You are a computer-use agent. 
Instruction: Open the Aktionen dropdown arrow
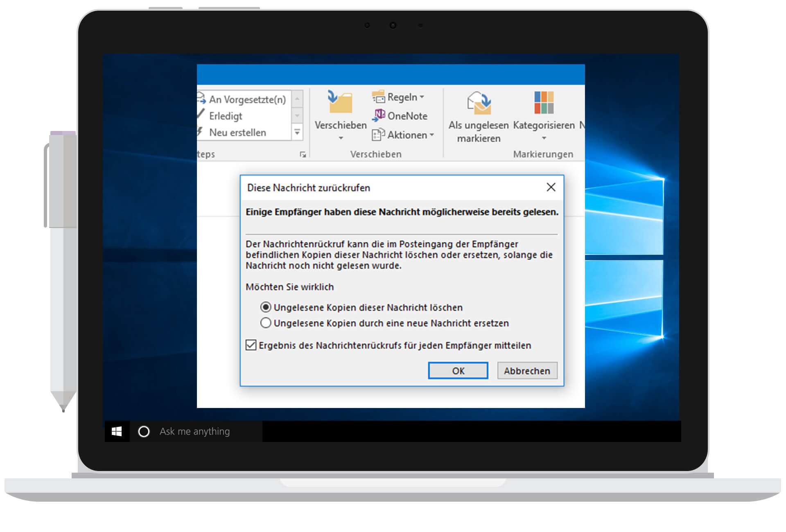coord(432,135)
